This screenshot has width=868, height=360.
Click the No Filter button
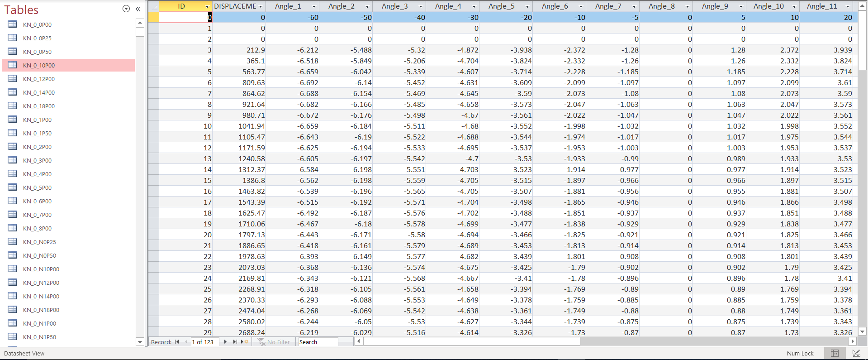coord(274,342)
